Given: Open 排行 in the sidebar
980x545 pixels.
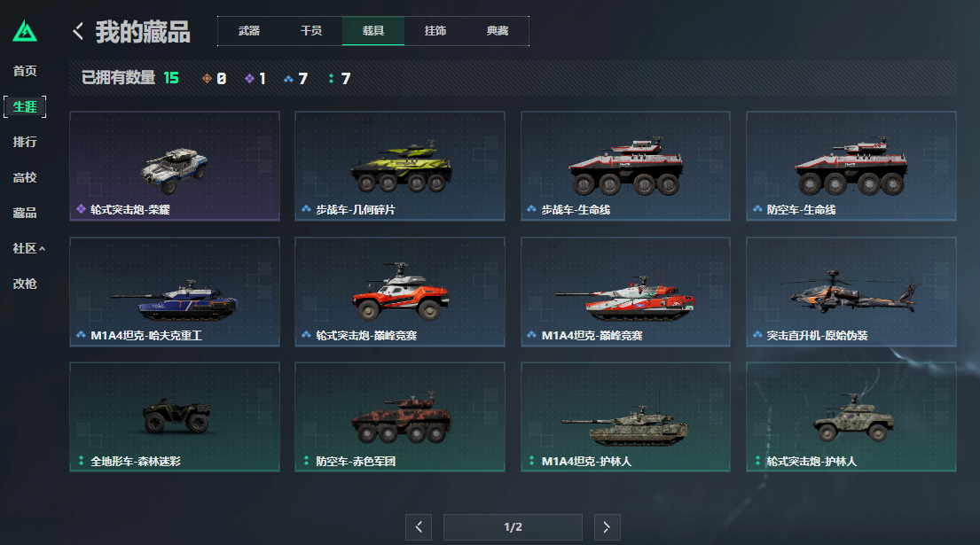Looking at the screenshot, I should point(25,143).
